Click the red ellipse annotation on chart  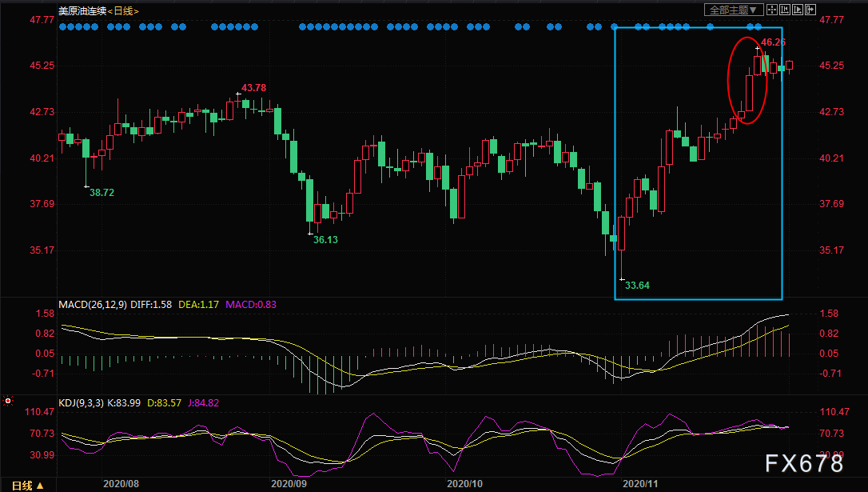coord(747,80)
